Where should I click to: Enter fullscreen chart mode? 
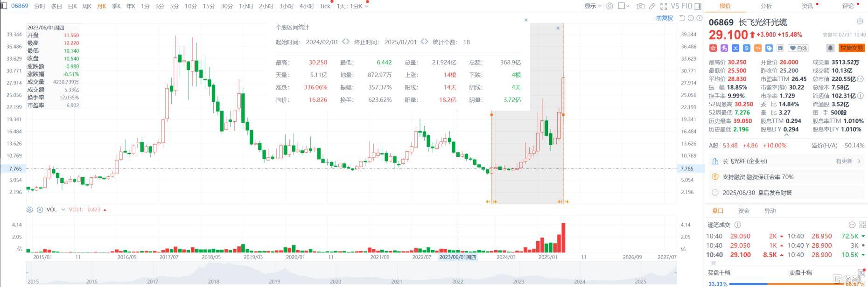coord(664,6)
